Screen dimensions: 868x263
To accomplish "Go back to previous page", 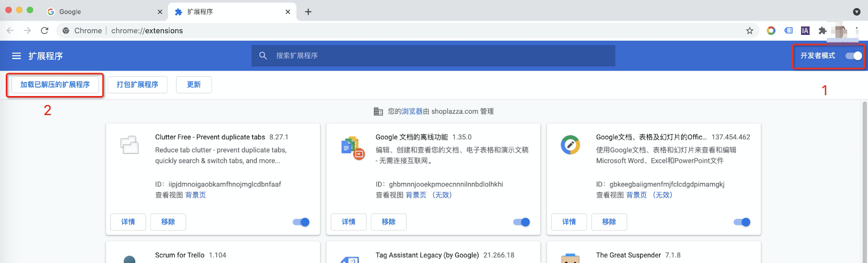I will 10,30.
